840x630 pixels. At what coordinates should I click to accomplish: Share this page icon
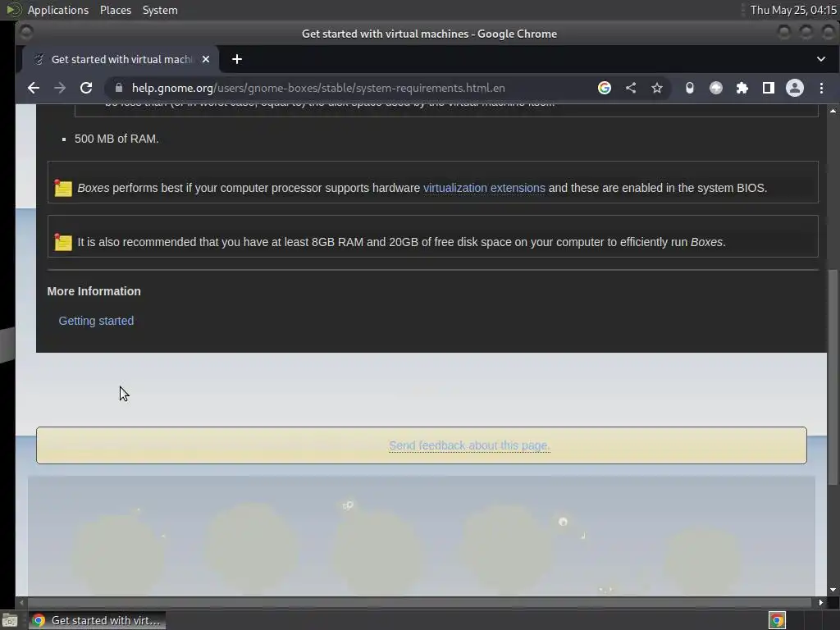(631, 88)
